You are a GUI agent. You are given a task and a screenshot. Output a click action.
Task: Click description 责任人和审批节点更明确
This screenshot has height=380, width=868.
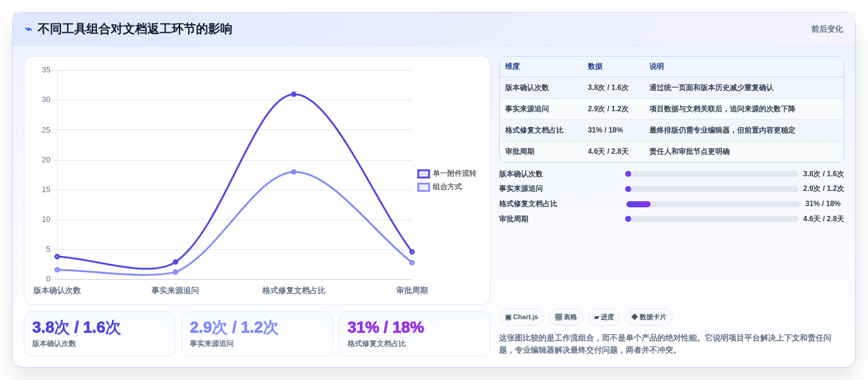point(690,151)
